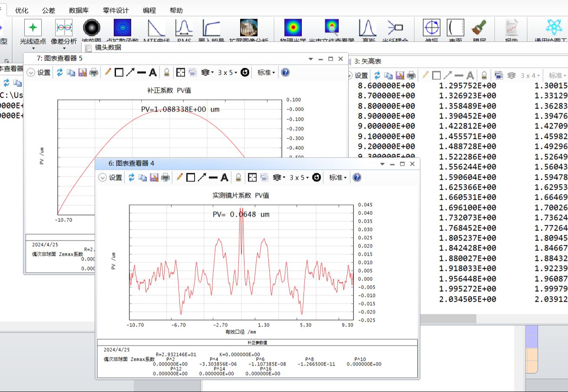Image resolution: width=568 pixels, height=392 pixels.
Task: Open the 光线迹点 ray trace tool
Action: tap(33, 28)
